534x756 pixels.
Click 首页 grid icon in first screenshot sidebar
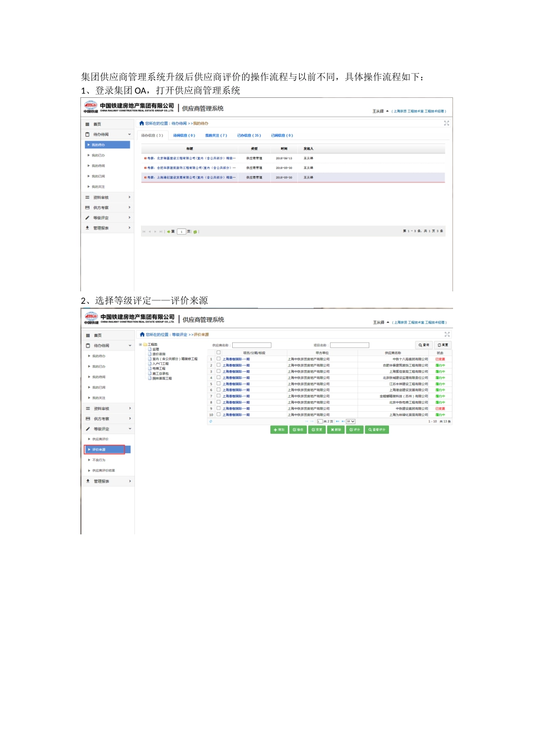(x=87, y=124)
